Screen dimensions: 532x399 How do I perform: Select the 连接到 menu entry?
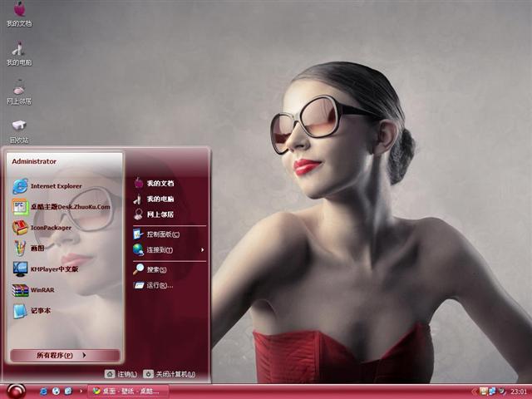[169, 250]
